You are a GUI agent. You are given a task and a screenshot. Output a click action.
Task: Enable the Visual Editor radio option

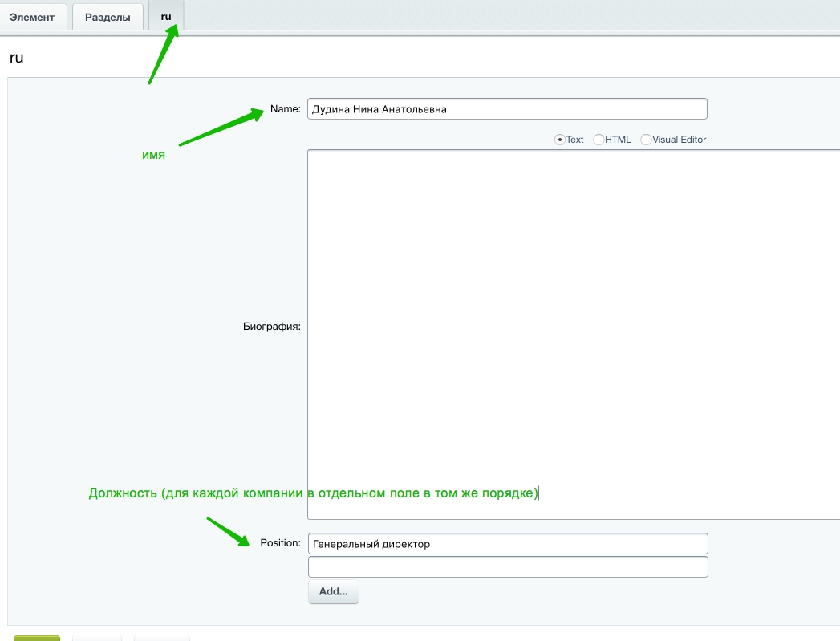[646, 140]
